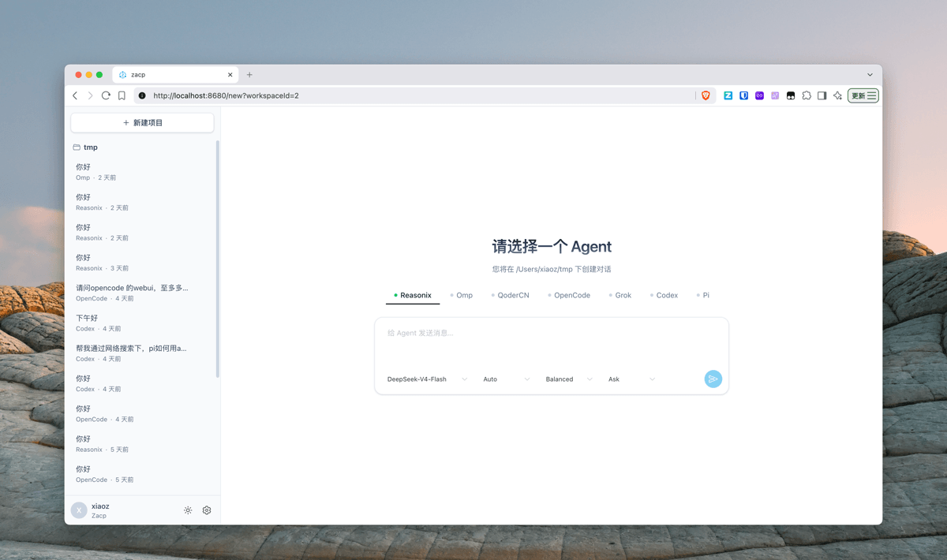947x560 pixels.
Task: Open the 你好 Omp conversation from 2 天前
Action: pyautogui.click(x=142, y=172)
